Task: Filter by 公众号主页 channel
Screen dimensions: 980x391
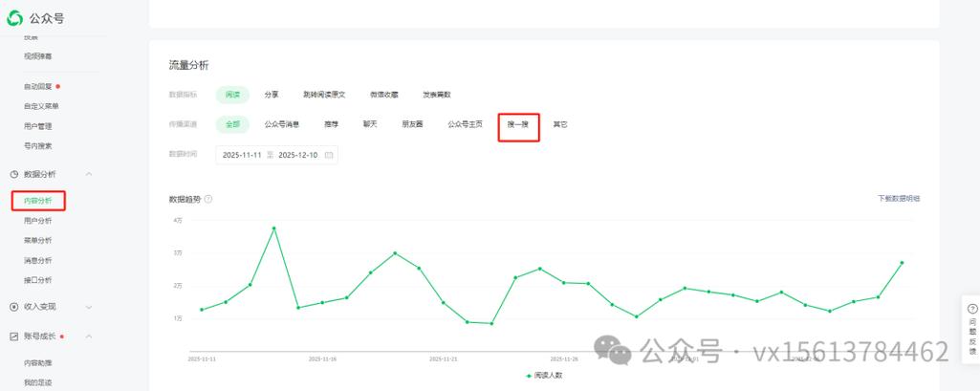Action: [465, 124]
